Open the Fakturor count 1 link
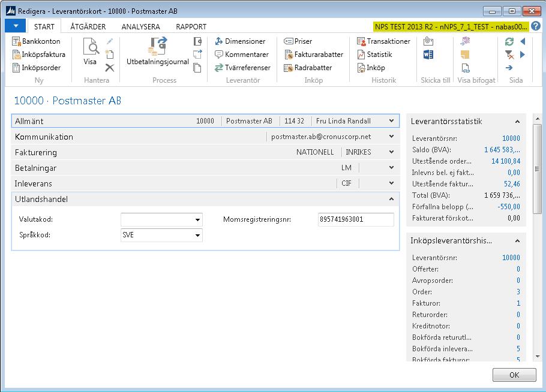Image resolution: width=546 pixels, height=392 pixels. 518,303
